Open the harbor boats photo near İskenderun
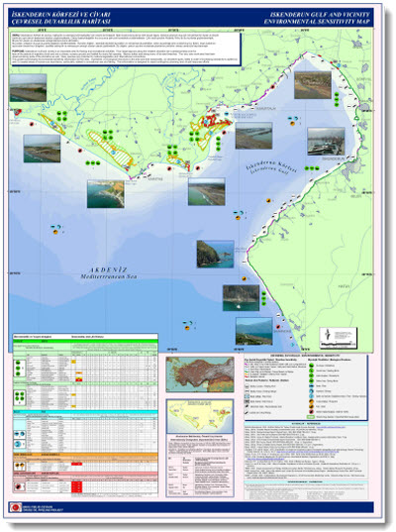The width and height of the screenshot is (396, 532). (x=326, y=142)
